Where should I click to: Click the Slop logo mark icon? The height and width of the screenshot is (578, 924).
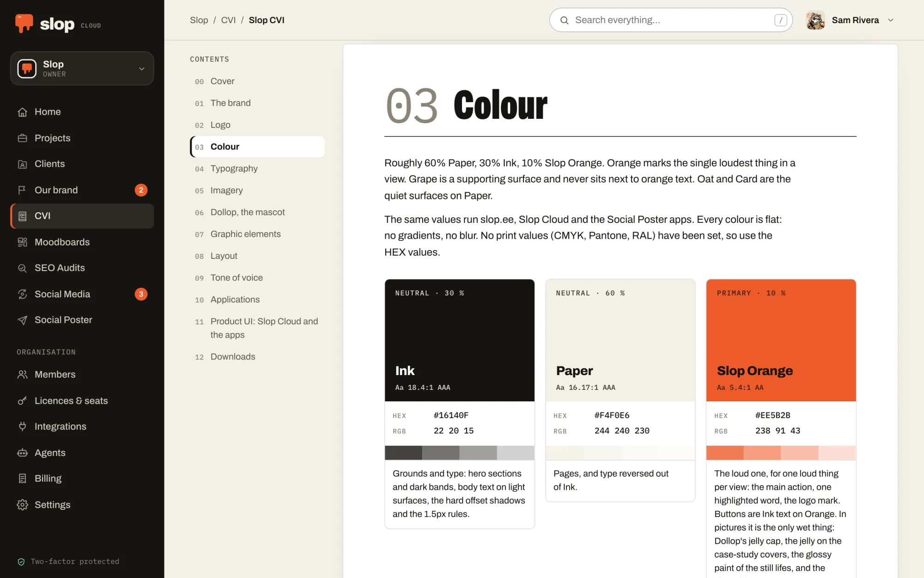pyautogui.click(x=24, y=23)
